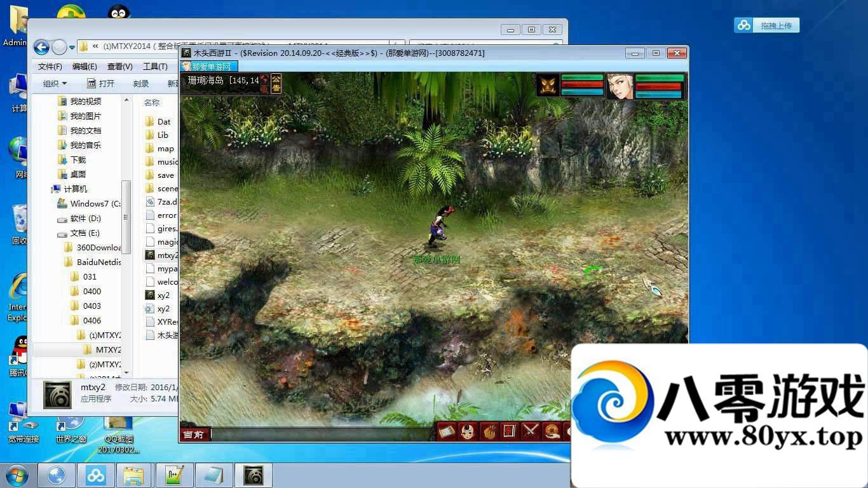The height and width of the screenshot is (488, 868).
Task: Open 编辑(E) menu in Explorer
Action: 85,66
